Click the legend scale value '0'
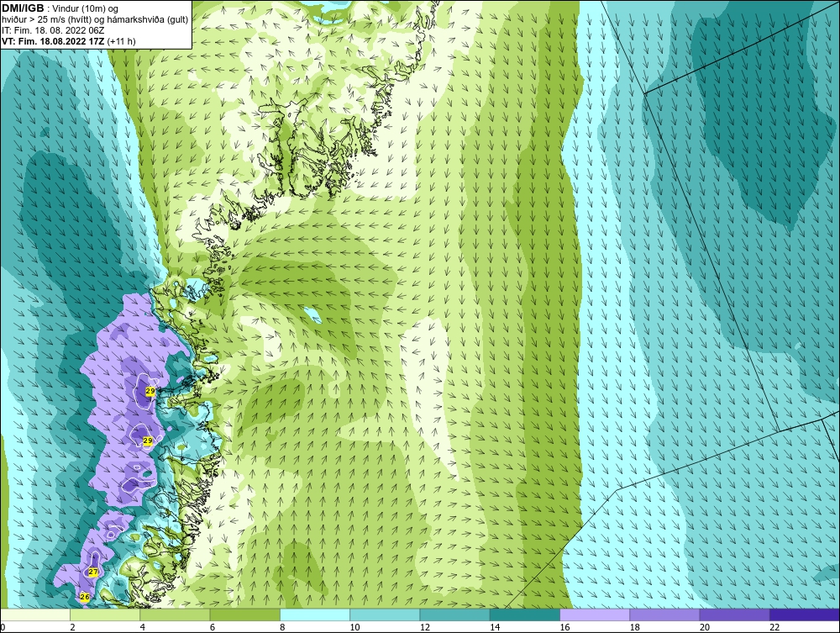 (x=3, y=628)
